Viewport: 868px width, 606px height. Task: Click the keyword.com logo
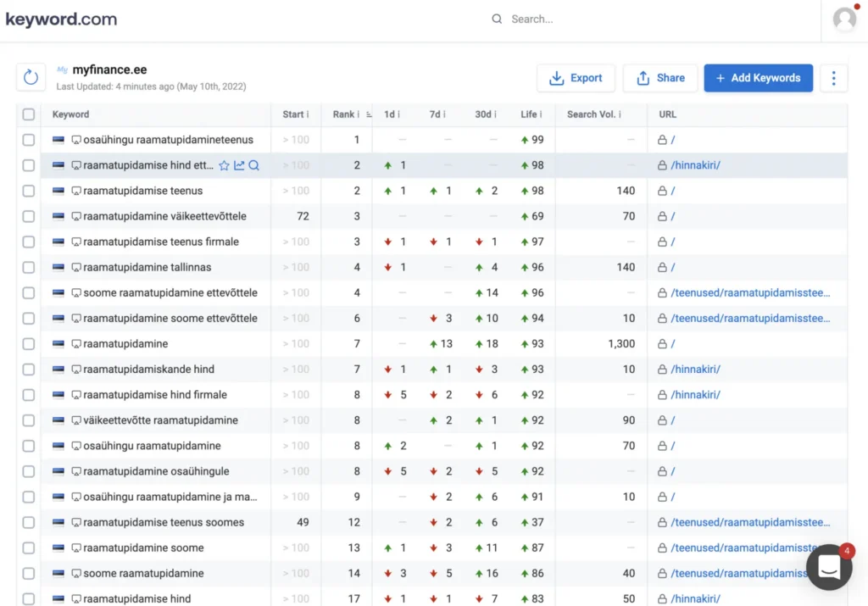coord(61,19)
